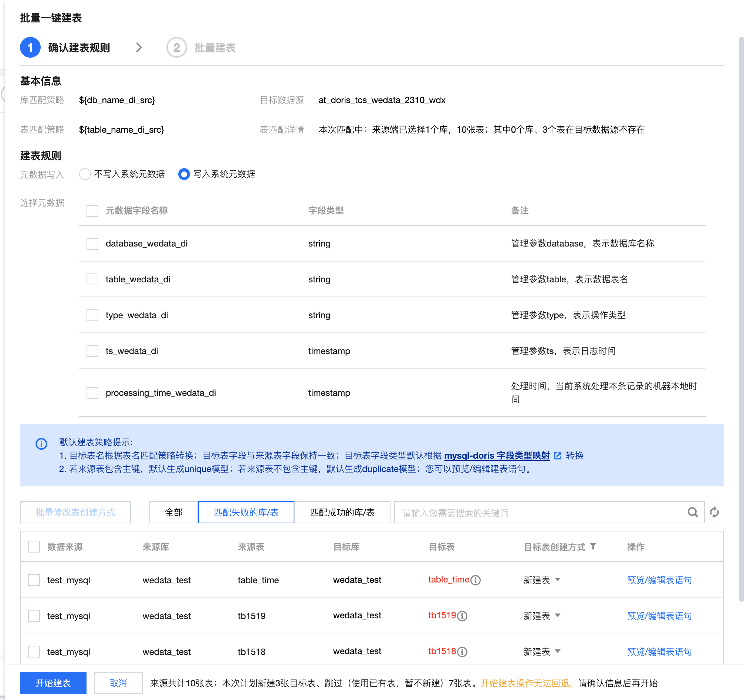Click the search magnifier icon
Viewport: 744px width, 700px height.
692,512
